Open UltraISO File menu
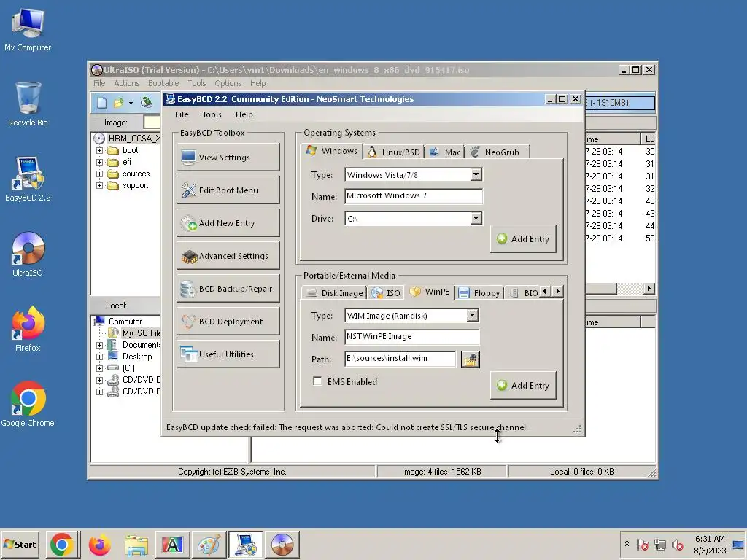This screenshot has width=747, height=560. pos(99,83)
